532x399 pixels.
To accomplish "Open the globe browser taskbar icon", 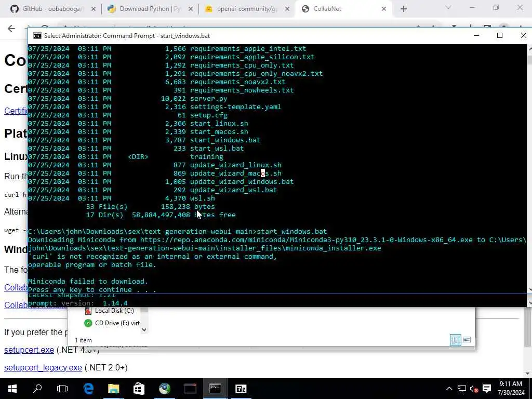I will click(x=165, y=389).
